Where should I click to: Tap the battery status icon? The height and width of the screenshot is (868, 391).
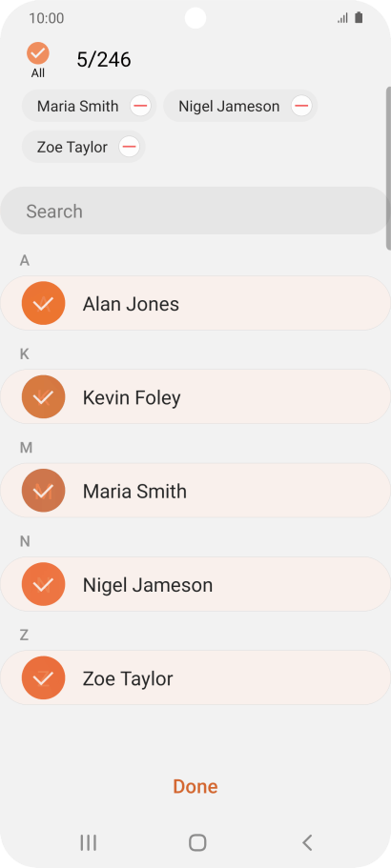coord(359,18)
